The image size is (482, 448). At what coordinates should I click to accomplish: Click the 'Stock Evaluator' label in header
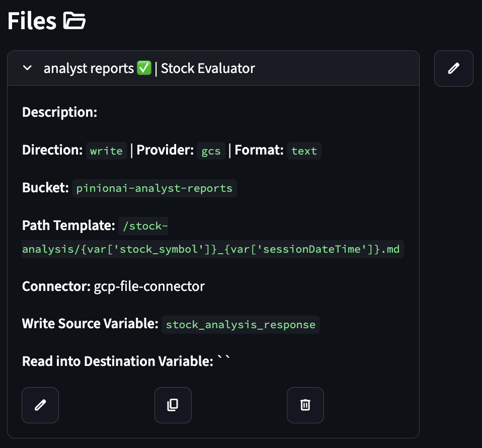pyautogui.click(x=208, y=68)
